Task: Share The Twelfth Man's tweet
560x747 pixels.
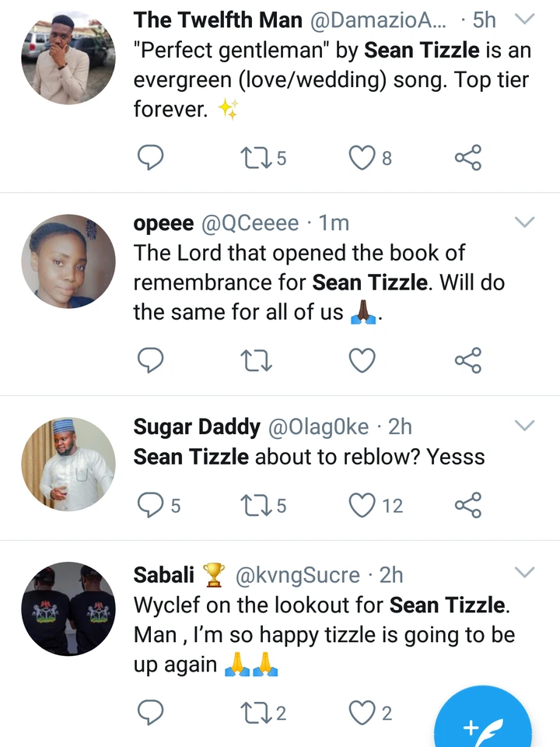Action: 467,158
